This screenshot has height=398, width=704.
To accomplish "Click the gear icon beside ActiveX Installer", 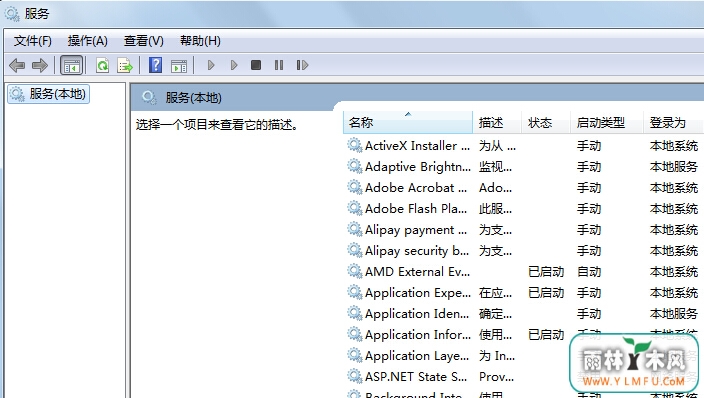I will (355, 145).
